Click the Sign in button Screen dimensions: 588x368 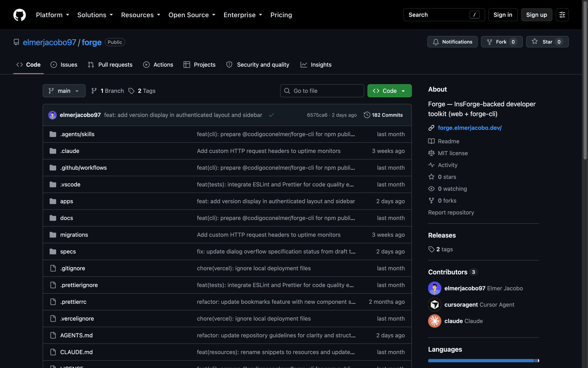[503, 15]
